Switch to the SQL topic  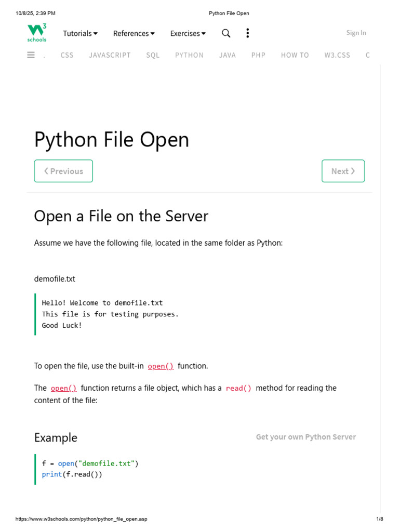153,55
